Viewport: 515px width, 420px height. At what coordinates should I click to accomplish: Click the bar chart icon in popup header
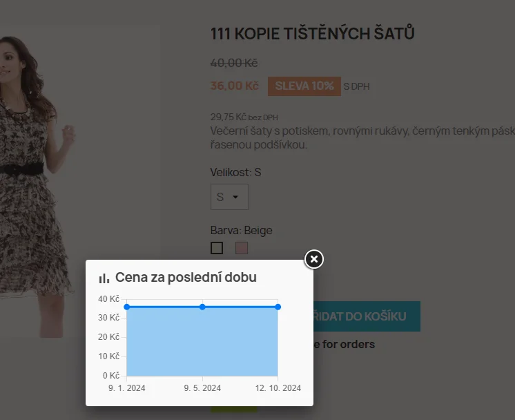104,278
